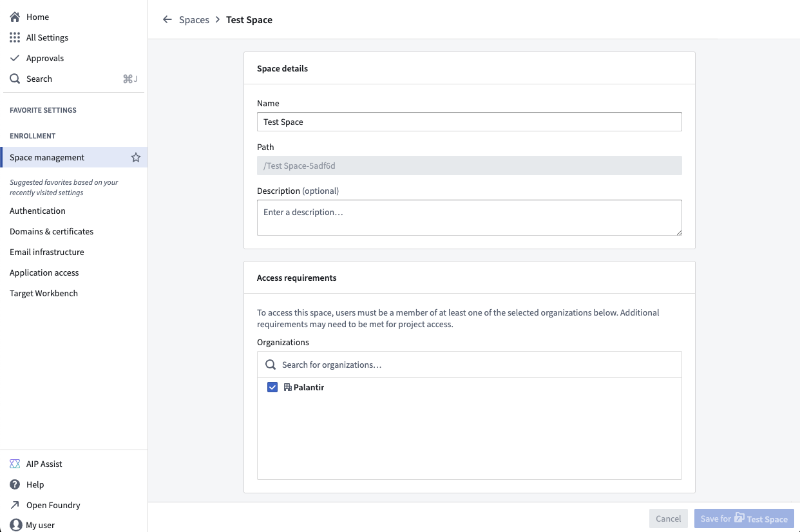This screenshot has width=800, height=532.
Task: Click the organization search magnifier icon
Action: (271, 365)
